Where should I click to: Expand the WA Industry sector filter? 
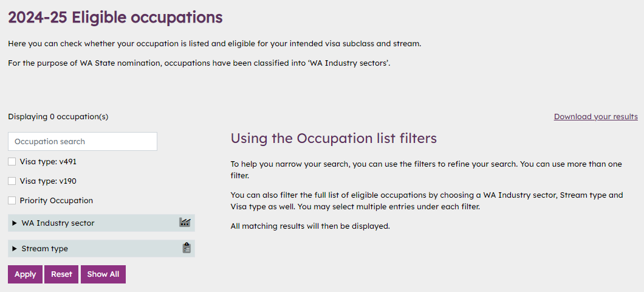pos(101,223)
